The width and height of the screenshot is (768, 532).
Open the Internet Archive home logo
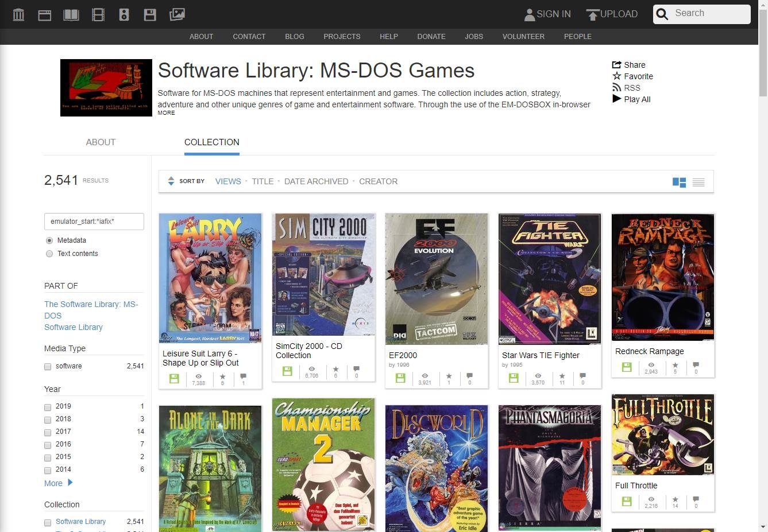tap(18, 14)
